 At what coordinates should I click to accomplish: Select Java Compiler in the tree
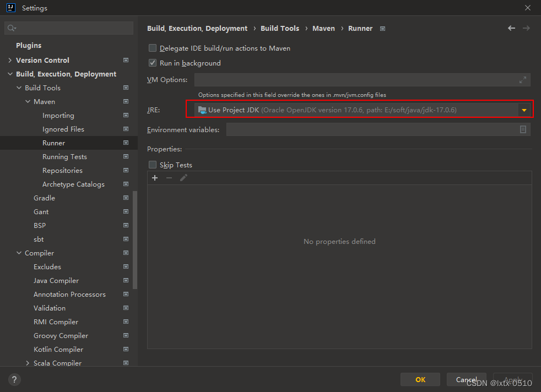click(x=56, y=281)
